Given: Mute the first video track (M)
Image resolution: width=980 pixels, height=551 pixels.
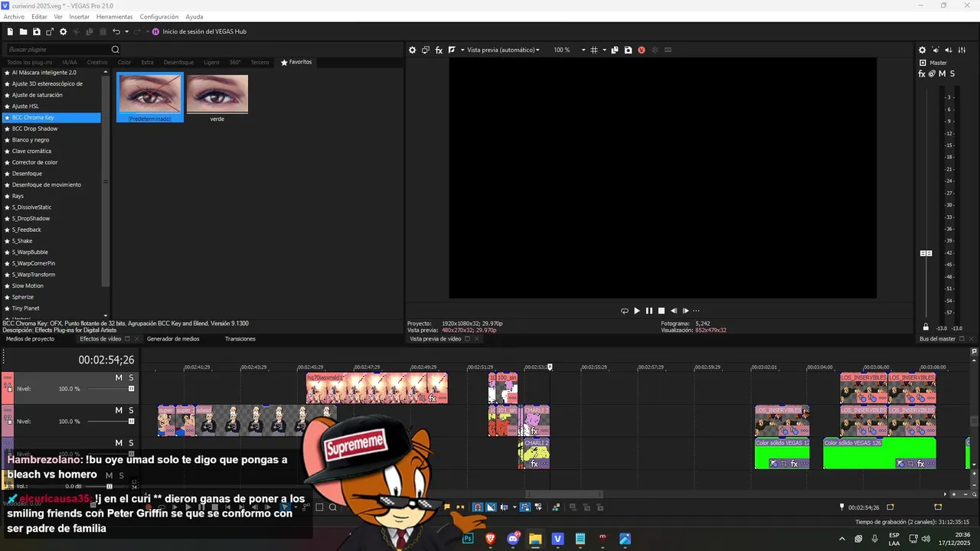Looking at the screenshot, I should tap(119, 378).
